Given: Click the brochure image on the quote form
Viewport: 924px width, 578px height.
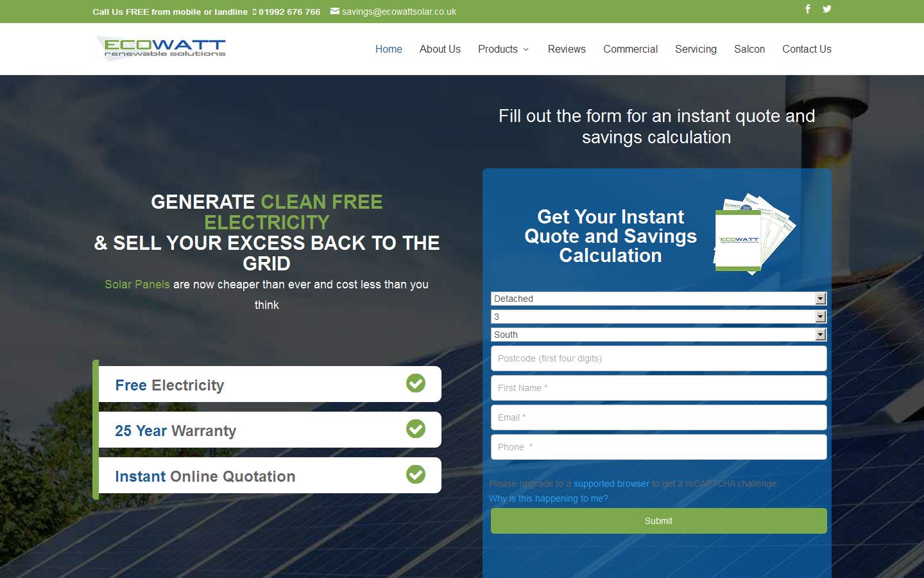Looking at the screenshot, I should tap(754, 234).
